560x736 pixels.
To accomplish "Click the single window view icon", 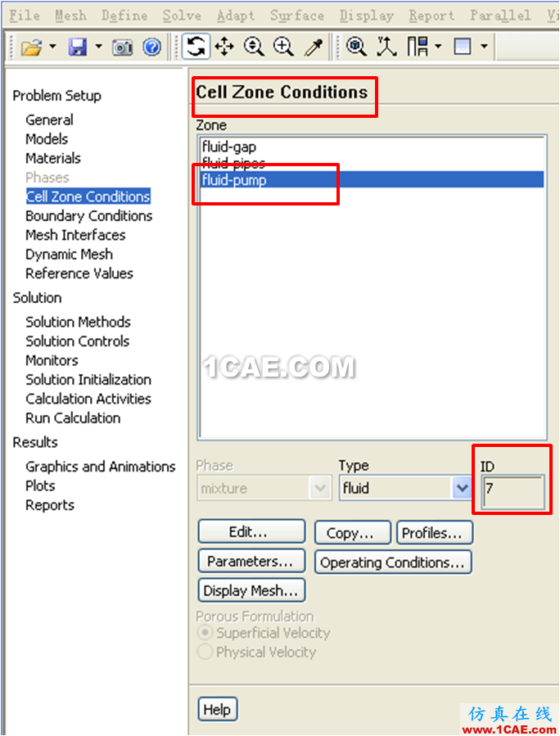I will click(x=463, y=47).
